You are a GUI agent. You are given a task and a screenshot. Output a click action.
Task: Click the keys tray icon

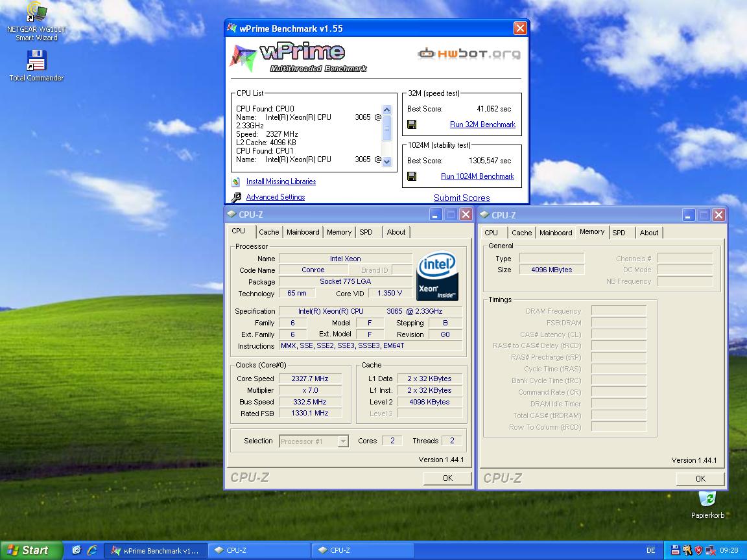tap(687, 550)
